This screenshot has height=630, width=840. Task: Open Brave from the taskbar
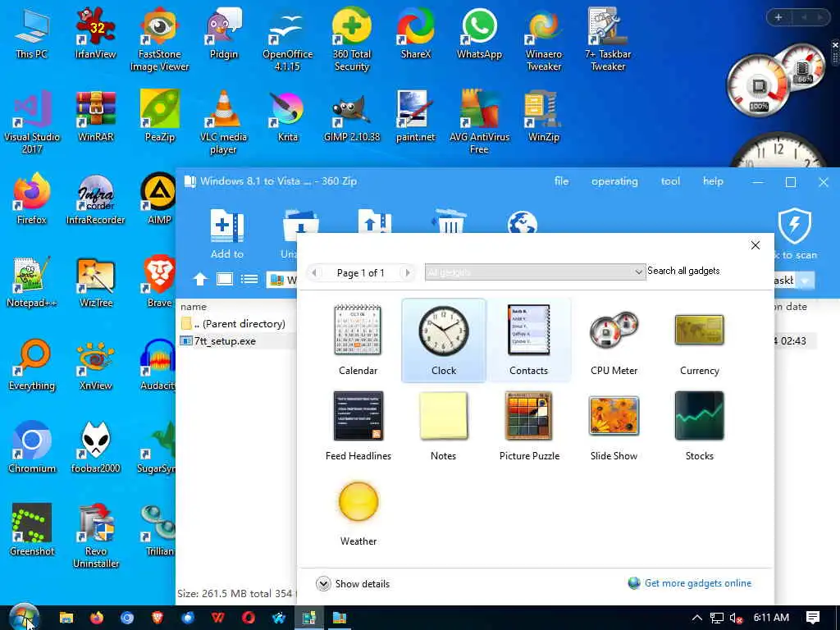[157, 618]
